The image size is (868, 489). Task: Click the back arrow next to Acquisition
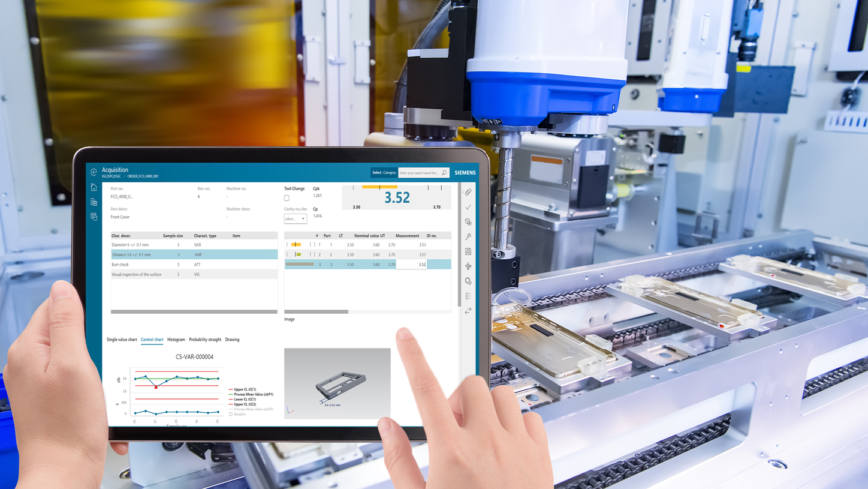point(94,172)
